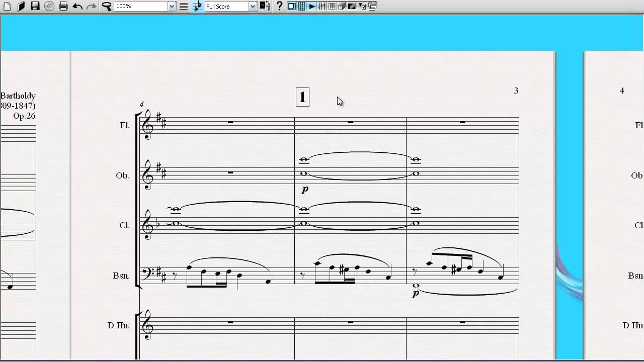Select the Fl. instrument name
Screen dimensions: 644x362
(x=125, y=125)
